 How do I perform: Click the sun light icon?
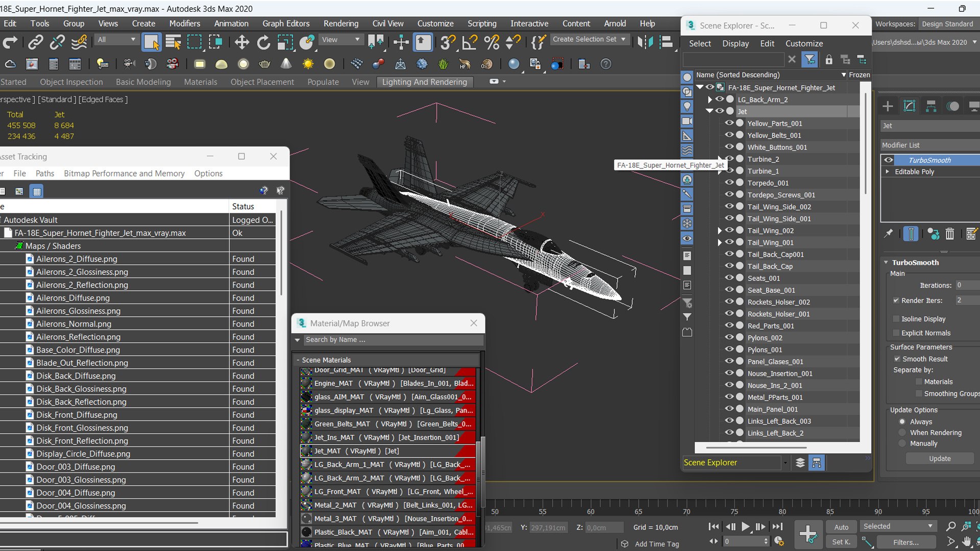pyautogui.click(x=308, y=64)
